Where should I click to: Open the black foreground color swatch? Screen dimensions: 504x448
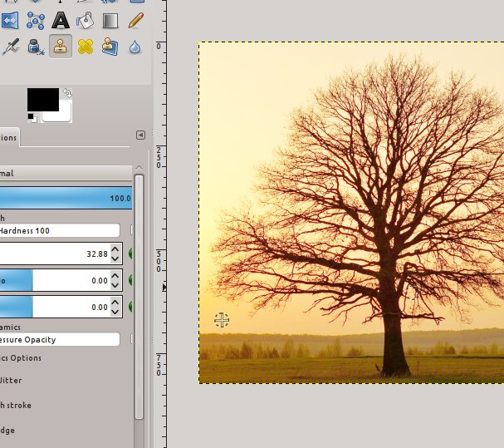tap(42, 100)
